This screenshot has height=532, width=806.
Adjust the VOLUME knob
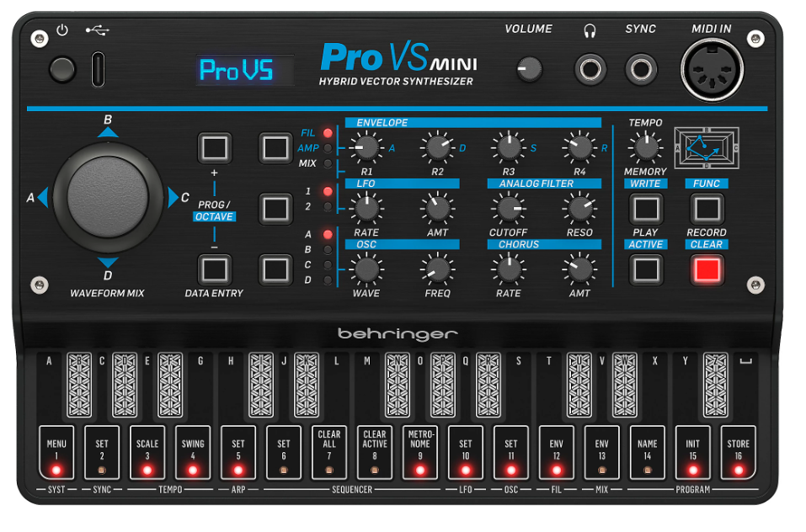point(529,69)
